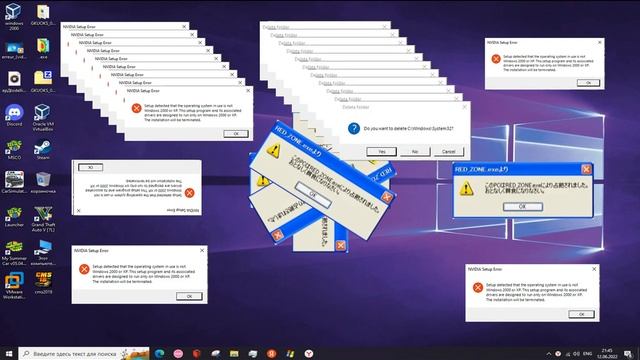Open Yandex Browser from the taskbar
This screenshot has height=360, width=640.
pyautogui.click(x=309, y=353)
